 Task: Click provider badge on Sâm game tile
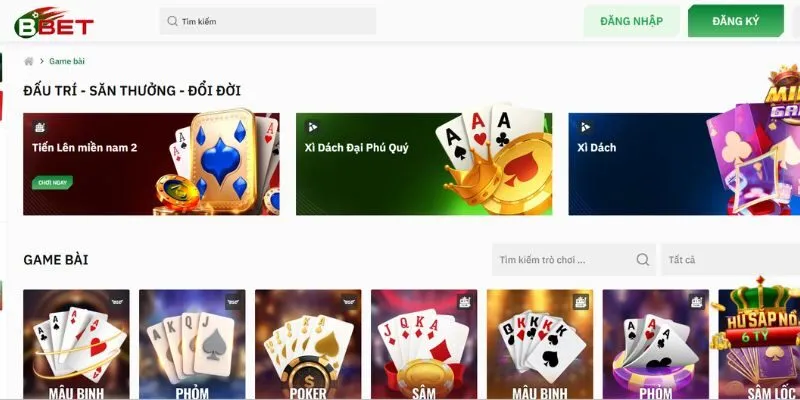[x=465, y=302]
